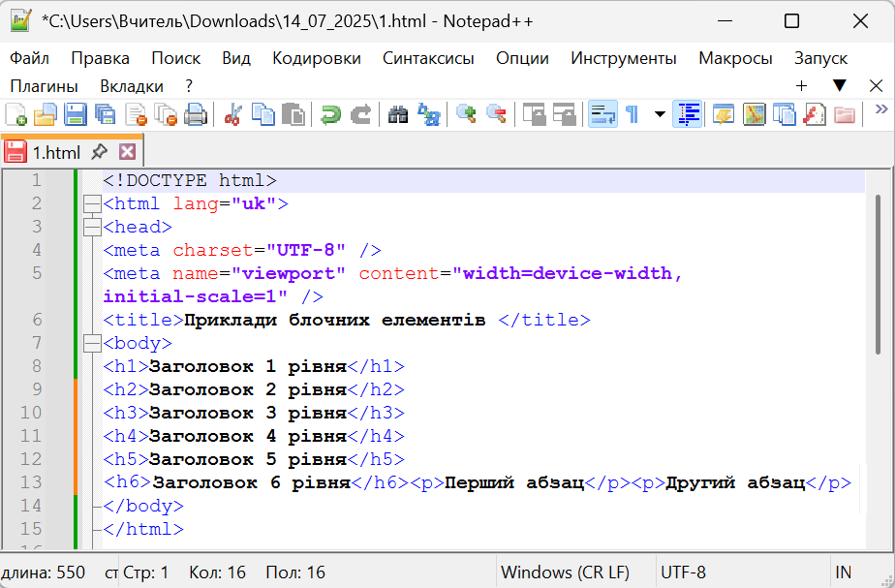The width and height of the screenshot is (895, 588).
Task: Click the plus button to add new tab
Action: tap(801, 86)
